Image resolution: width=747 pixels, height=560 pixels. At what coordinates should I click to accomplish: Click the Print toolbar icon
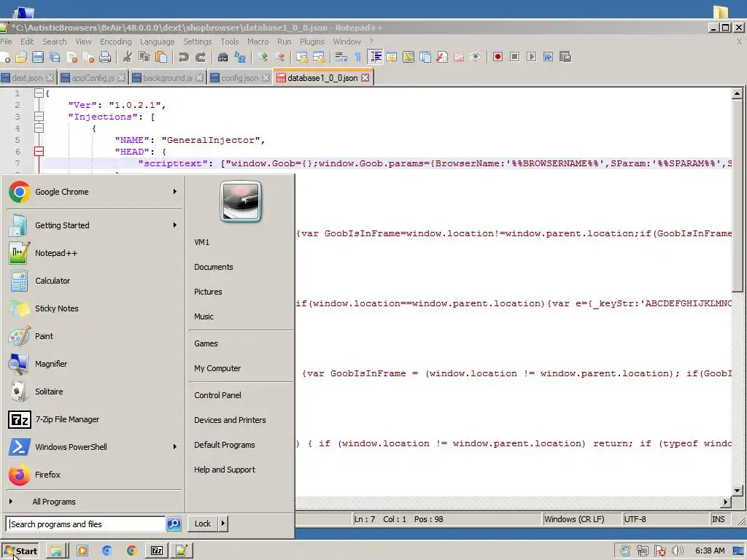(x=105, y=57)
